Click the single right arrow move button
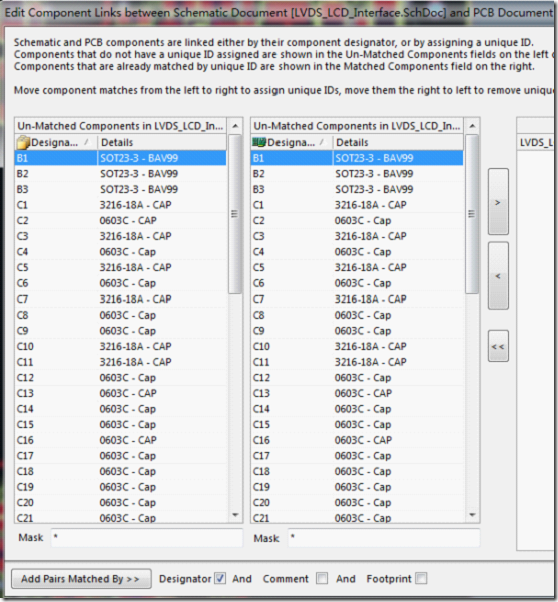558x602 pixels. 498,202
